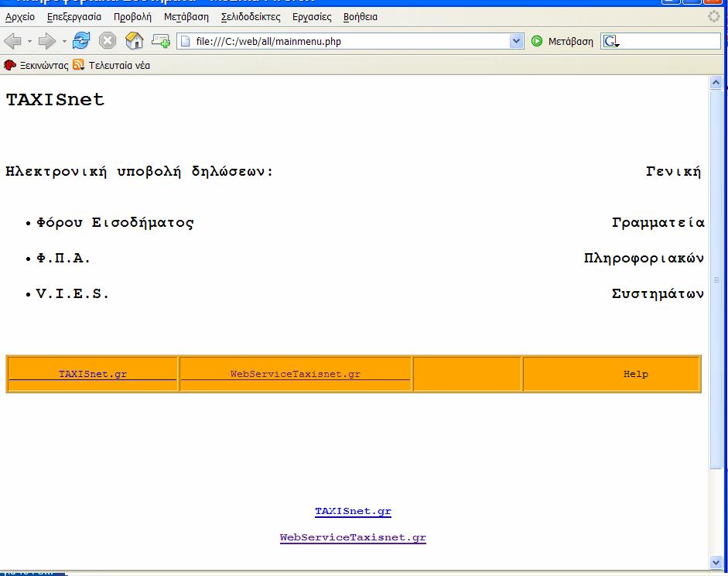Image resolution: width=728 pixels, height=576 pixels.
Task: Click the Γενική text
Action: [x=673, y=172]
